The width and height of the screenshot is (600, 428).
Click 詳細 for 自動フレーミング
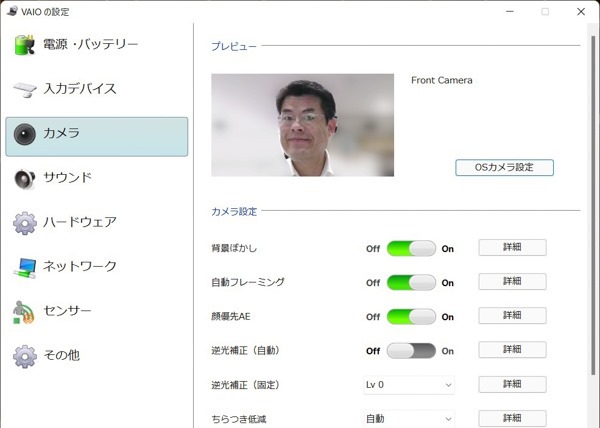[512, 282]
